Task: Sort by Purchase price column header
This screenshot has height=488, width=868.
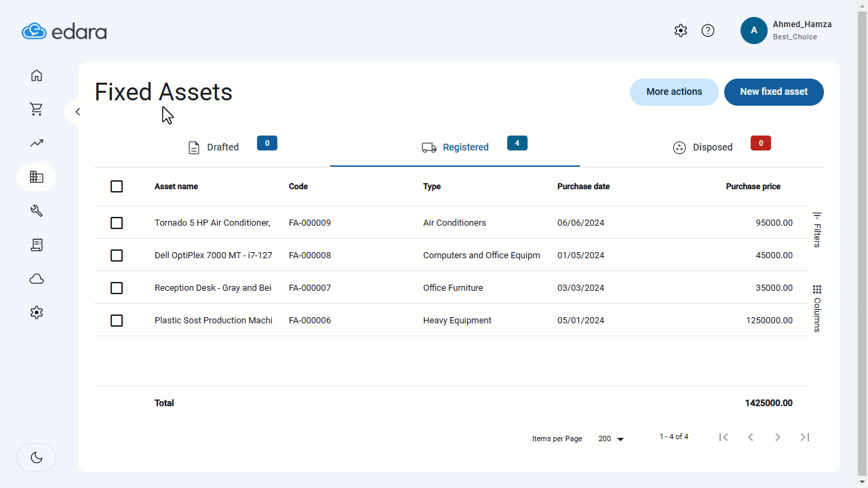Action: [x=753, y=186]
